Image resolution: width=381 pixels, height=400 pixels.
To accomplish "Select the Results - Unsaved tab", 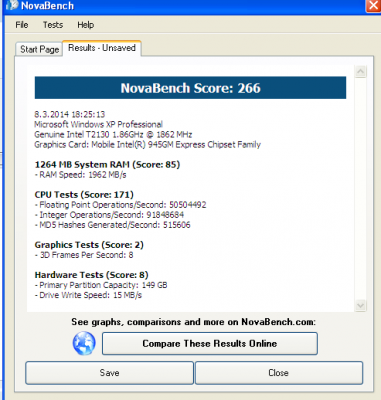I will (102, 48).
